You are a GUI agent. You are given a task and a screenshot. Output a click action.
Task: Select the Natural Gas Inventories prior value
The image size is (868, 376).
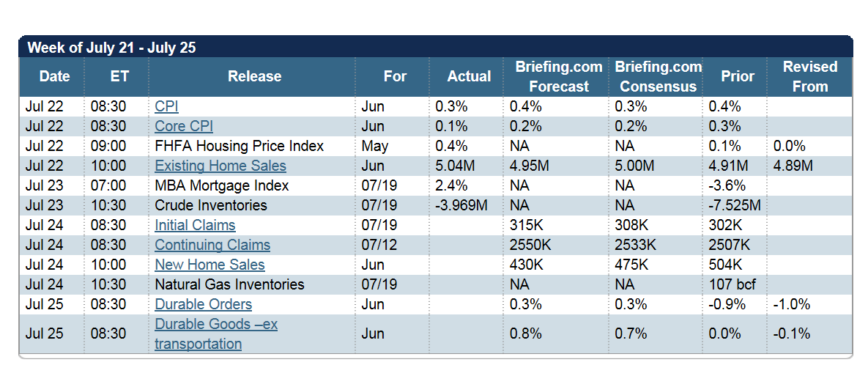pos(733,284)
